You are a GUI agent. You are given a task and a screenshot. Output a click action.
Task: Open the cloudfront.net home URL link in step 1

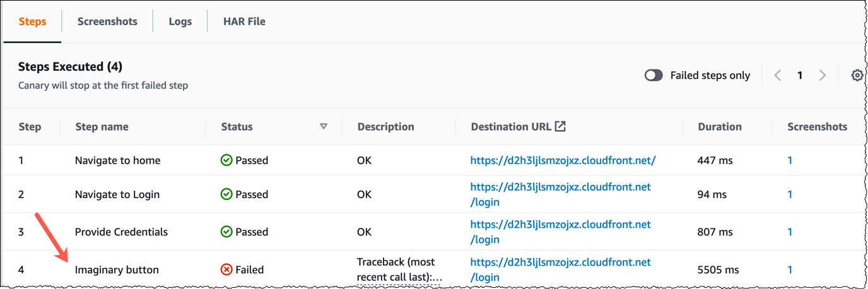click(563, 160)
